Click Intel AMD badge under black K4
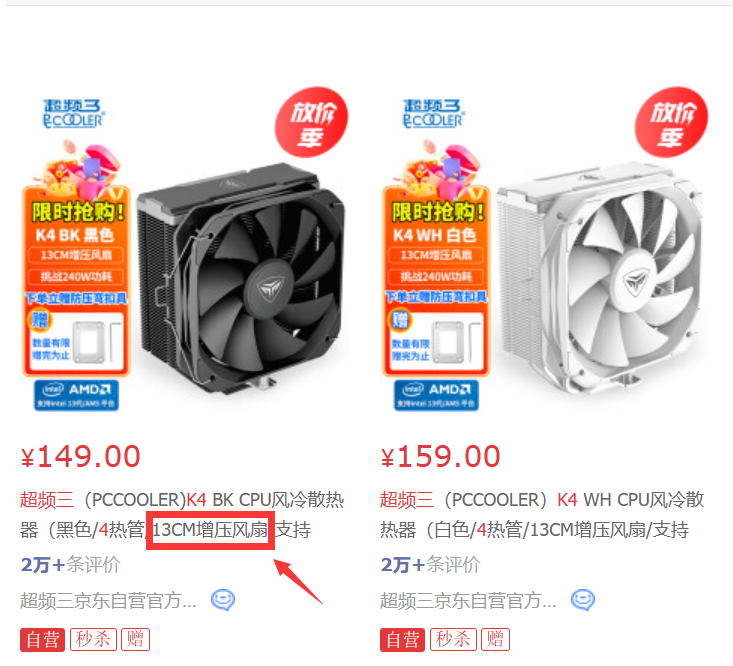The image size is (733, 666). point(76,395)
